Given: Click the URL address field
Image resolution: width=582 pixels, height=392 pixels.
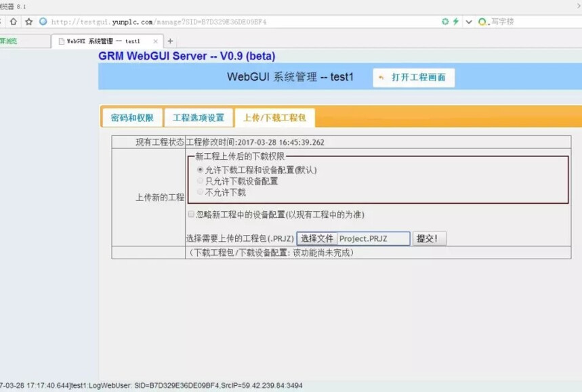Looking at the screenshot, I should (x=159, y=22).
